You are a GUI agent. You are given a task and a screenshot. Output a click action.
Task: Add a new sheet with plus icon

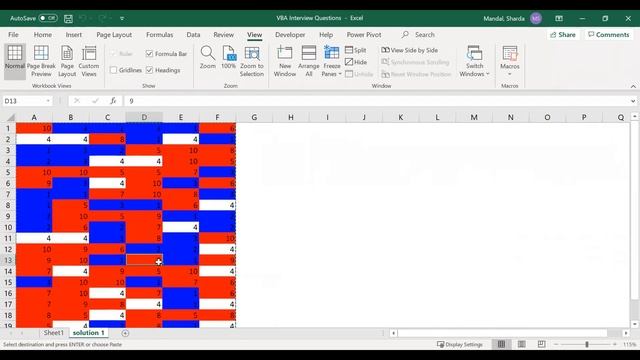pyautogui.click(x=125, y=333)
